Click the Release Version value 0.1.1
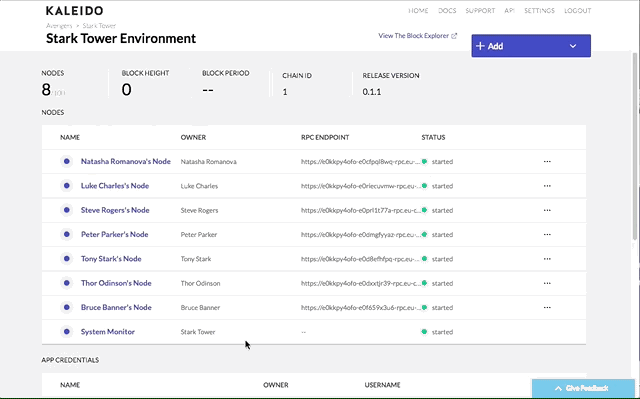The height and width of the screenshot is (399, 640). tap(371, 92)
